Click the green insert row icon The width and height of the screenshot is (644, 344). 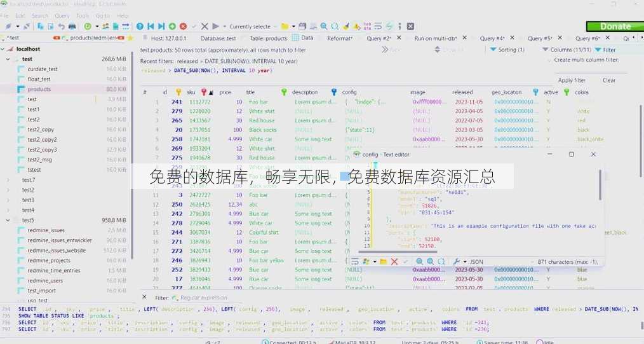[x=172, y=26]
